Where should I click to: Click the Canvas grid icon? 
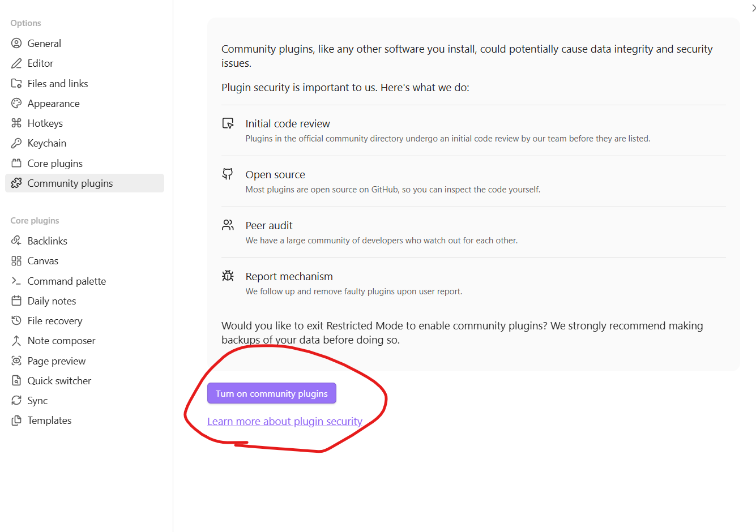(x=16, y=261)
